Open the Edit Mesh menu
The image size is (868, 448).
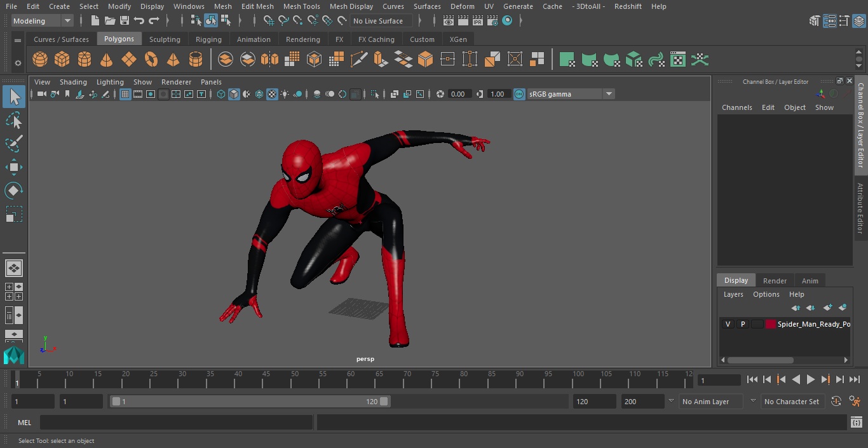tap(257, 6)
